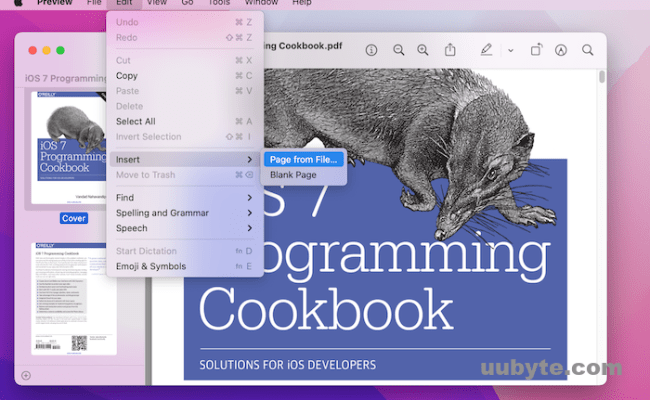This screenshot has width=650, height=400.
Task: Click the Cover label under thumbnail
Action: 74,218
